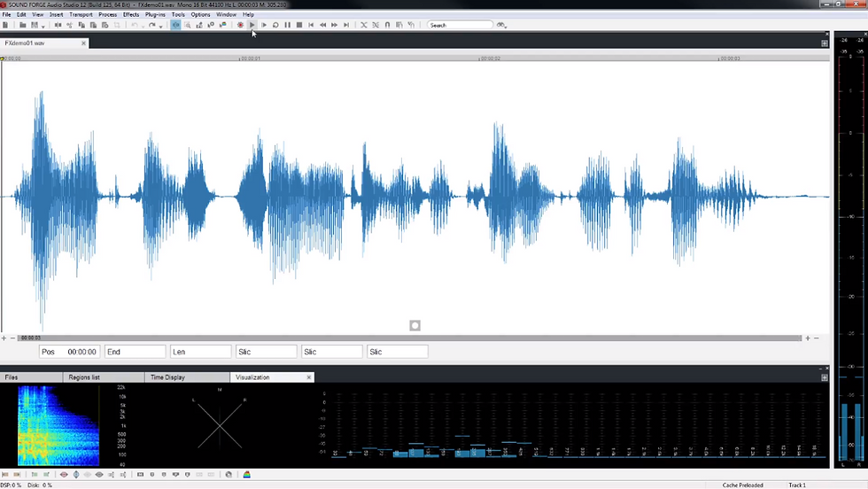Viewport: 868px width, 489px height.
Task: Click the horizontal waveform scrollbar
Action: coord(409,338)
